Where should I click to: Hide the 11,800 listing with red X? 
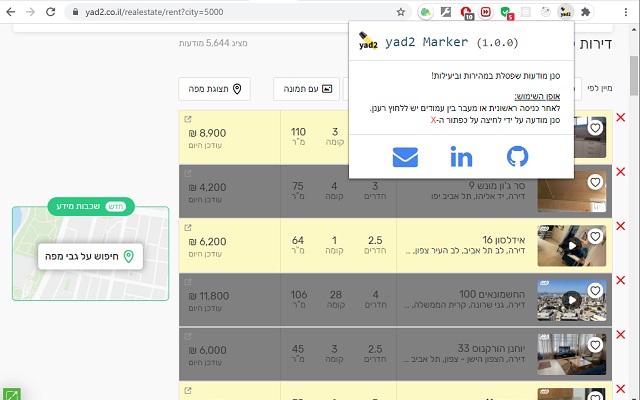[621, 280]
